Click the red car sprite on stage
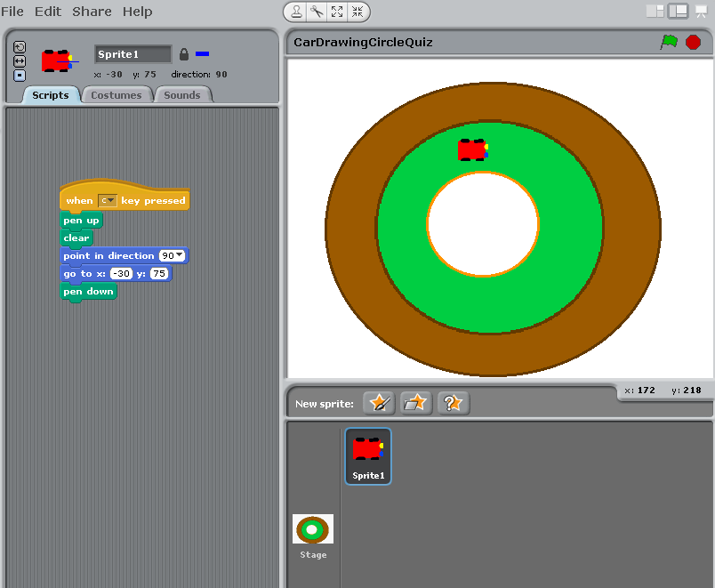This screenshot has width=715, height=588. (x=473, y=149)
